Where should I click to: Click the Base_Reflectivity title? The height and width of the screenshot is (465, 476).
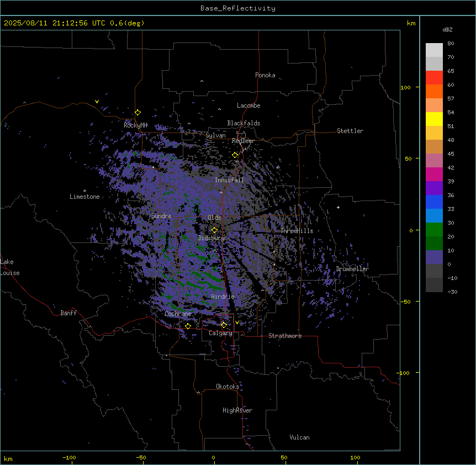pyautogui.click(x=238, y=8)
